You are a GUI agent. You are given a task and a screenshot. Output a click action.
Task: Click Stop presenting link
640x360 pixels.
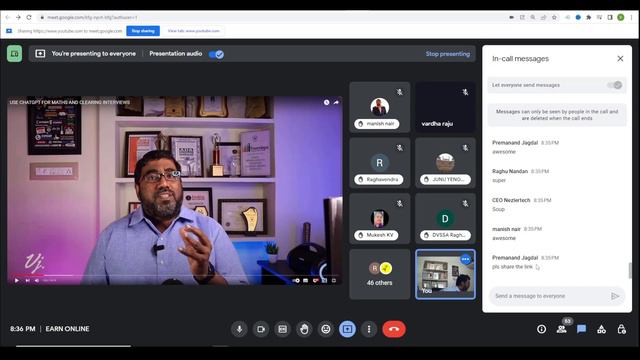(x=448, y=54)
